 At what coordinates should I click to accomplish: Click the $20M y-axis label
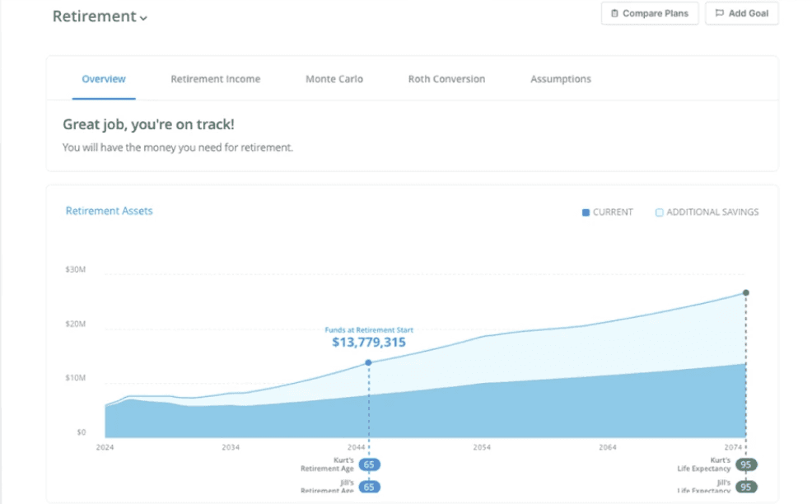coord(76,324)
